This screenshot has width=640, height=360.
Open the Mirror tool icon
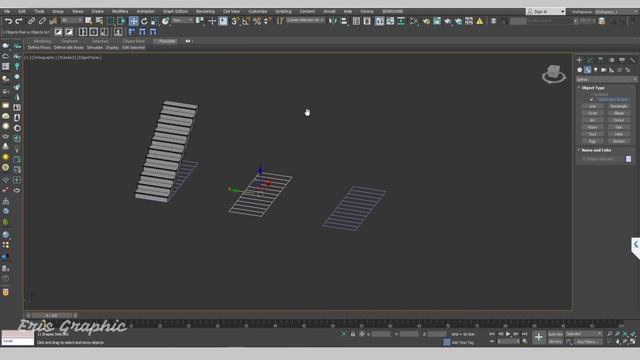click(x=333, y=21)
